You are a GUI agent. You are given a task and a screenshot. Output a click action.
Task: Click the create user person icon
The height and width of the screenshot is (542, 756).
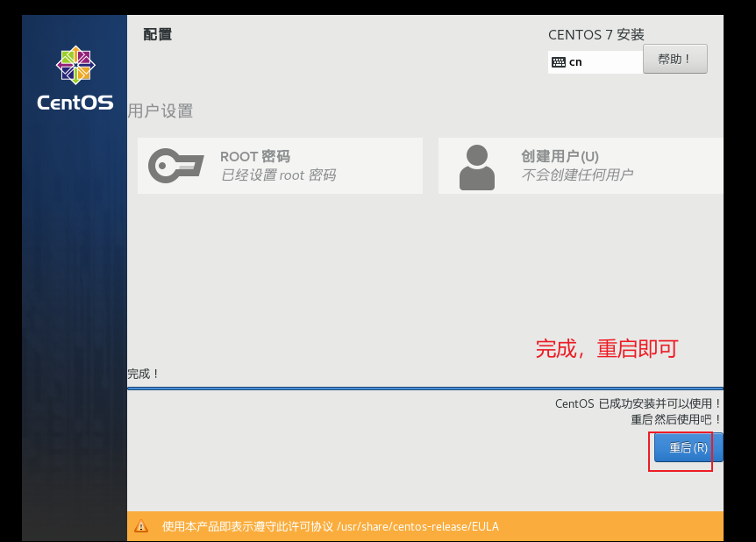click(x=477, y=168)
